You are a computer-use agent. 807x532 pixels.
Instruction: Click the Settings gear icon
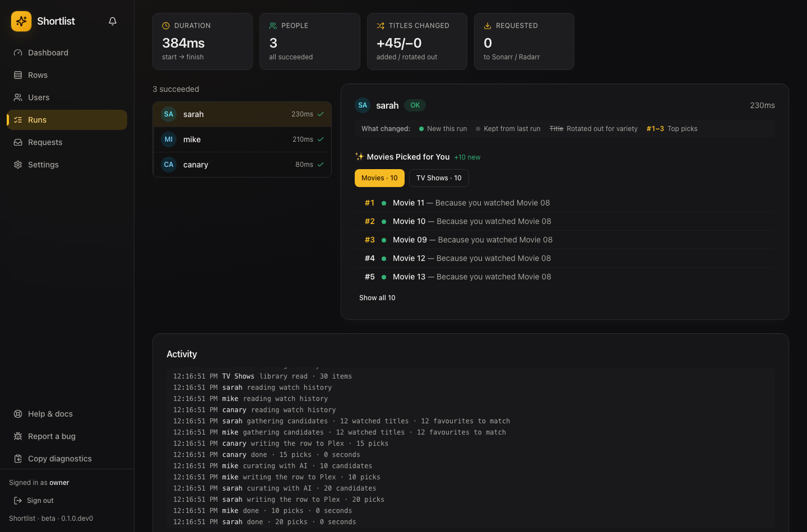click(x=18, y=165)
